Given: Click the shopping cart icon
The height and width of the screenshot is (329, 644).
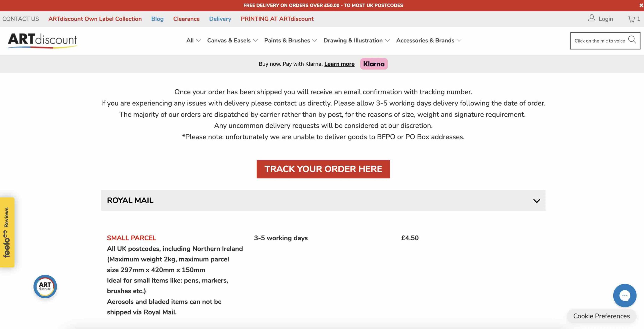Looking at the screenshot, I should (x=631, y=19).
